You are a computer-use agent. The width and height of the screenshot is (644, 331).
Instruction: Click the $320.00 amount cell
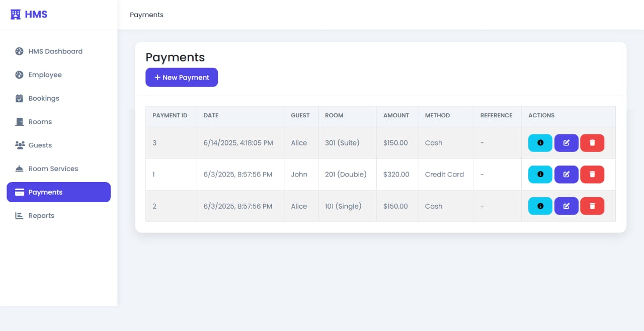point(396,175)
